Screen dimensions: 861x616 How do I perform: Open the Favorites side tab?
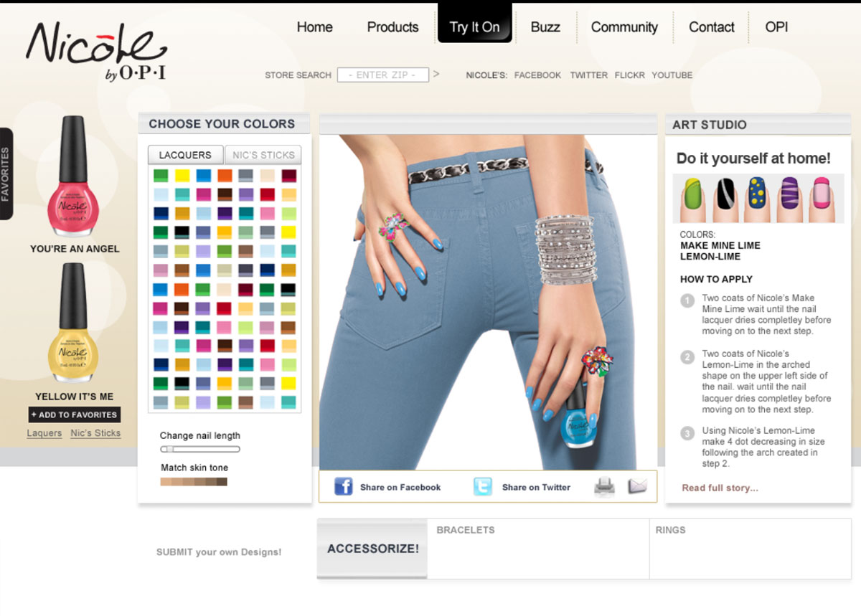[6, 174]
